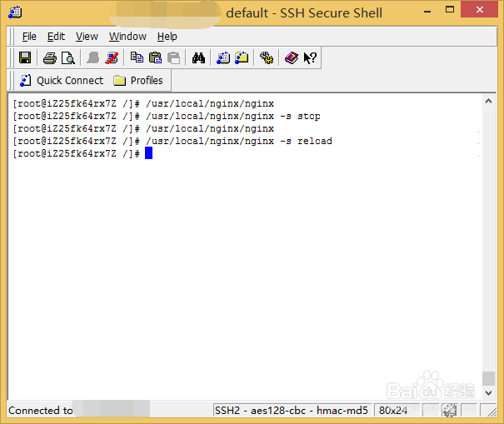Click the grayed Paste Selection icon

[x=174, y=58]
